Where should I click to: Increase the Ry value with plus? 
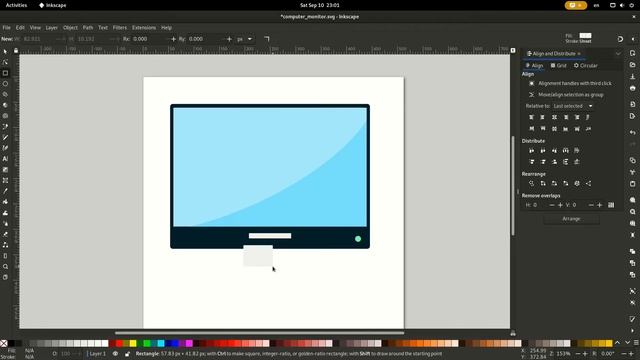pos(229,39)
